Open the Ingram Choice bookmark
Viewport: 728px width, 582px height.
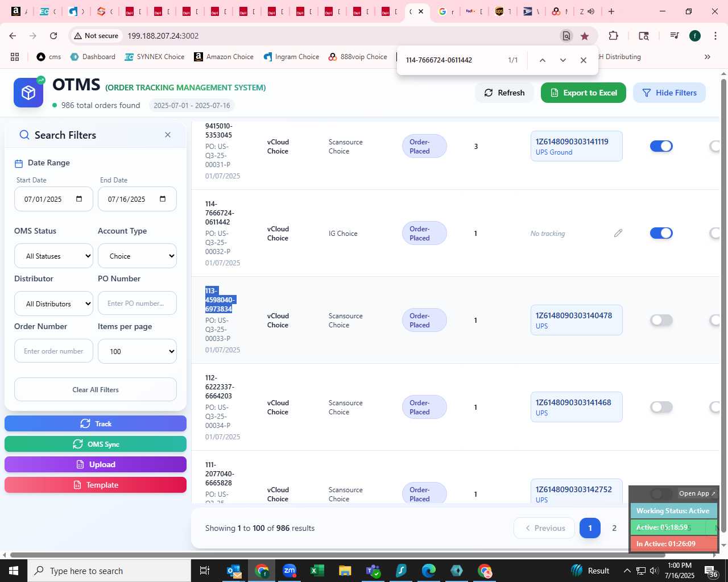point(291,57)
